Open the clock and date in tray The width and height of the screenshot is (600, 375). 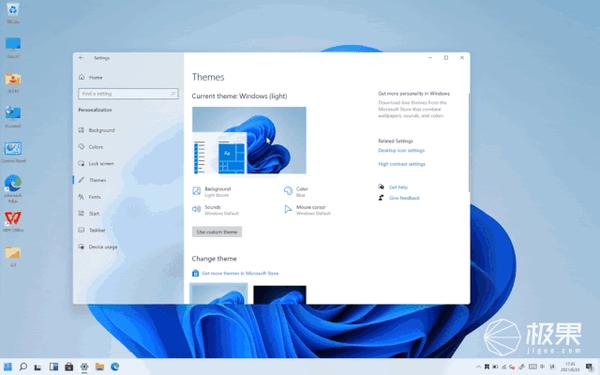click(x=570, y=367)
